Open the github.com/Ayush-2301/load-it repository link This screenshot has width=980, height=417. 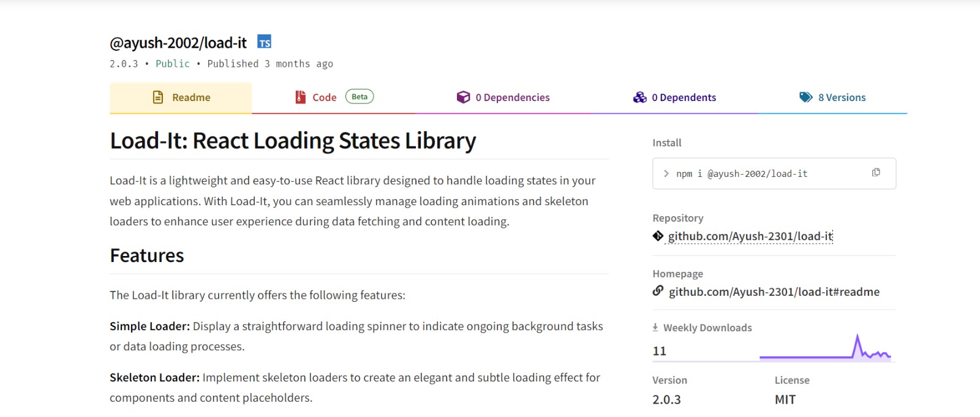click(750, 236)
